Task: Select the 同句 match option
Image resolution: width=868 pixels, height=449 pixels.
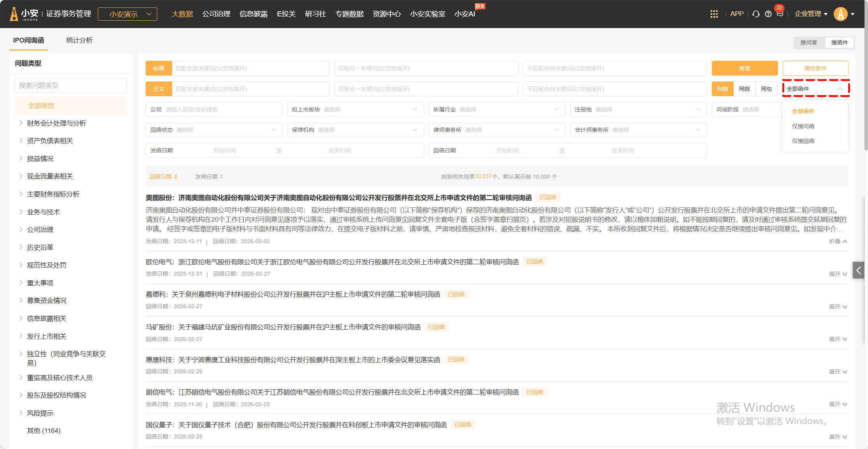Action: click(766, 89)
